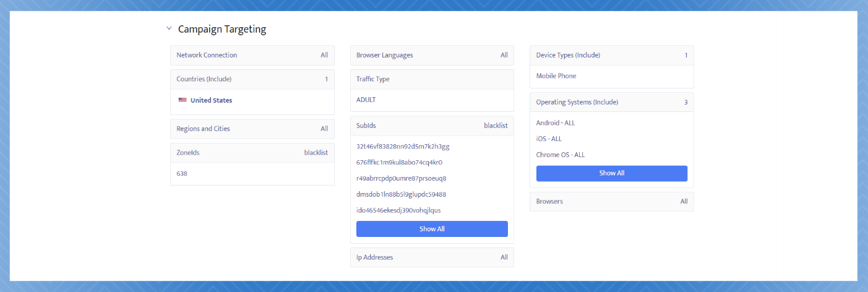Click SubId starting with dmsdob1ln88b5l9
868x292 pixels.
point(401,194)
